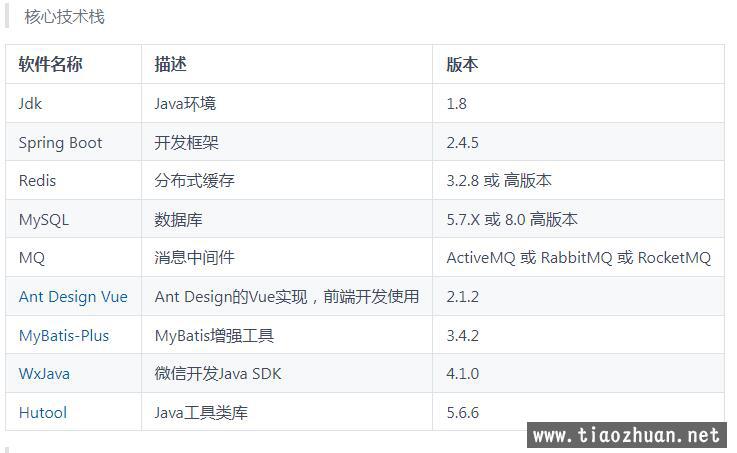Open the MyBatis-Plus link

64,336
